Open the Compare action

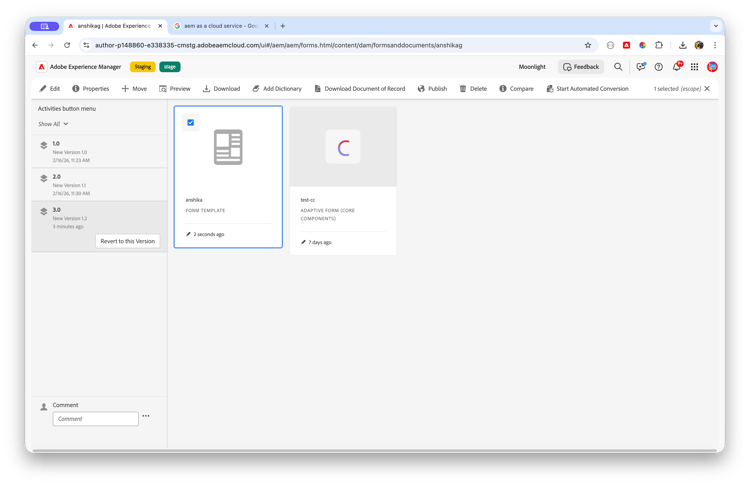click(x=516, y=88)
